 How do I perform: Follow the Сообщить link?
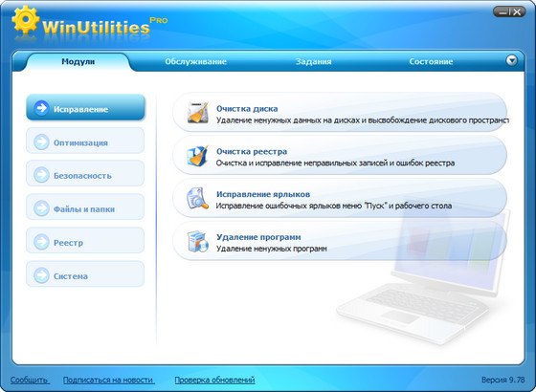point(30,380)
